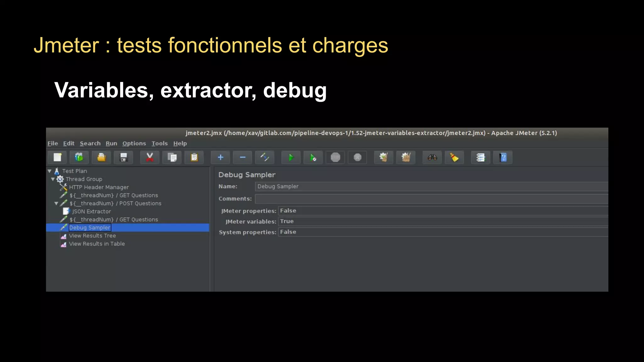Select JSON Extractor in the tree
The width and height of the screenshot is (644, 362).
92,212
